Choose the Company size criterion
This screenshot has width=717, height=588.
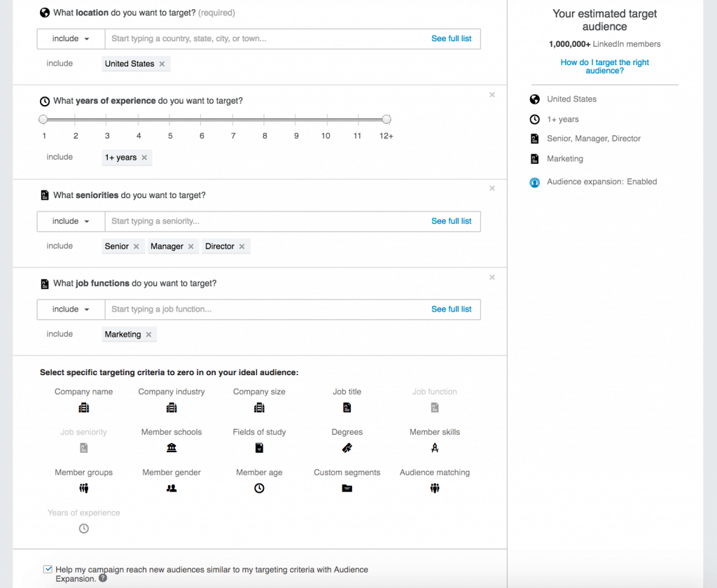click(x=259, y=407)
